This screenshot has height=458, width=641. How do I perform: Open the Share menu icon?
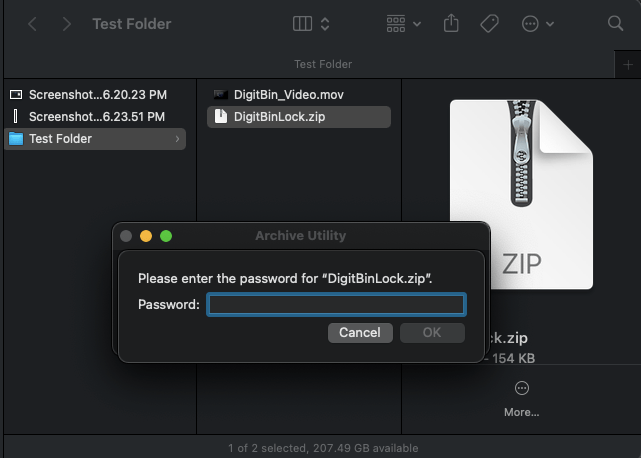(x=449, y=23)
